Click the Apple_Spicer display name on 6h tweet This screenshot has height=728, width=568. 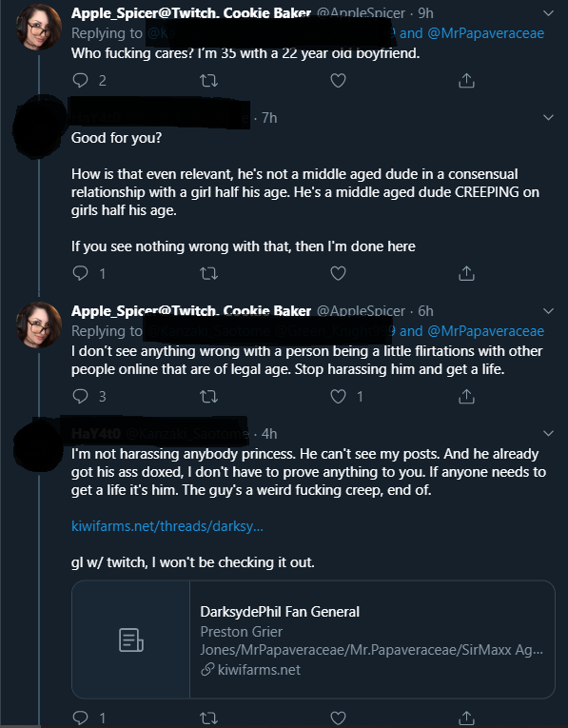(190, 310)
